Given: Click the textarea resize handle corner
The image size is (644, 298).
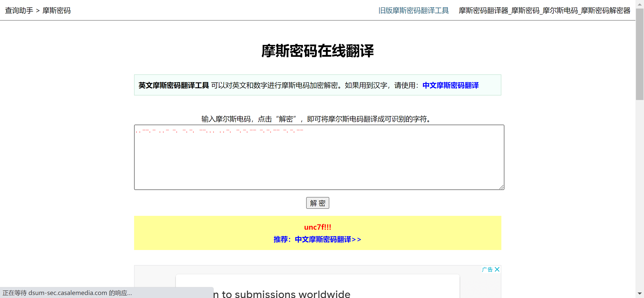Looking at the screenshot, I should [501, 187].
